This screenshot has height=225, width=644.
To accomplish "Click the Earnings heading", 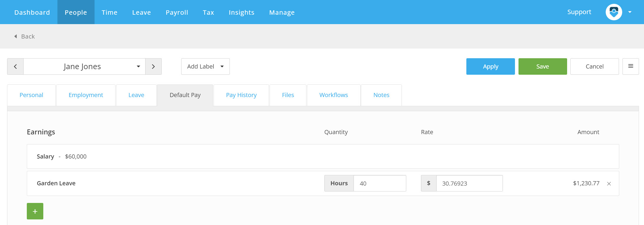I will [x=41, y=132].
